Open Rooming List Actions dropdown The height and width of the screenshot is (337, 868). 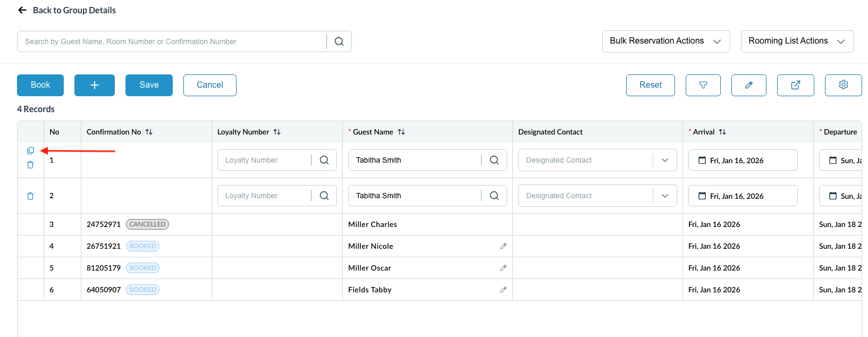[797, 41]
